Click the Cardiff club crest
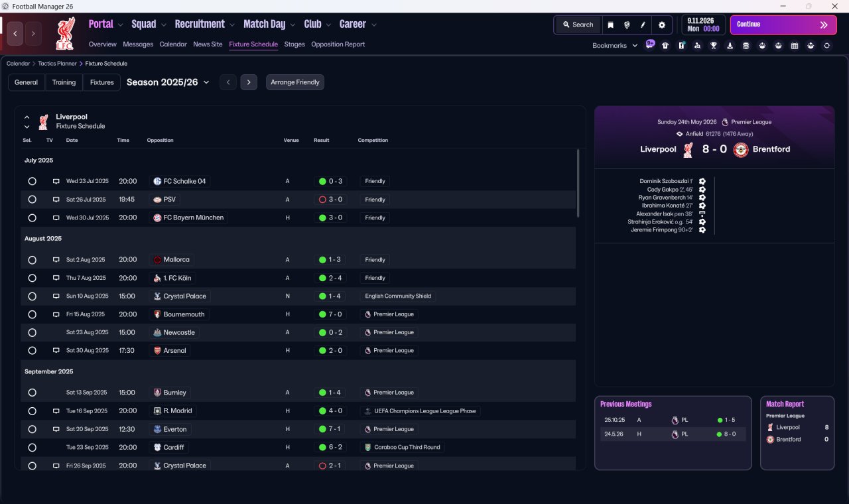Screen dimensions: 849x504 coord(157,448)
